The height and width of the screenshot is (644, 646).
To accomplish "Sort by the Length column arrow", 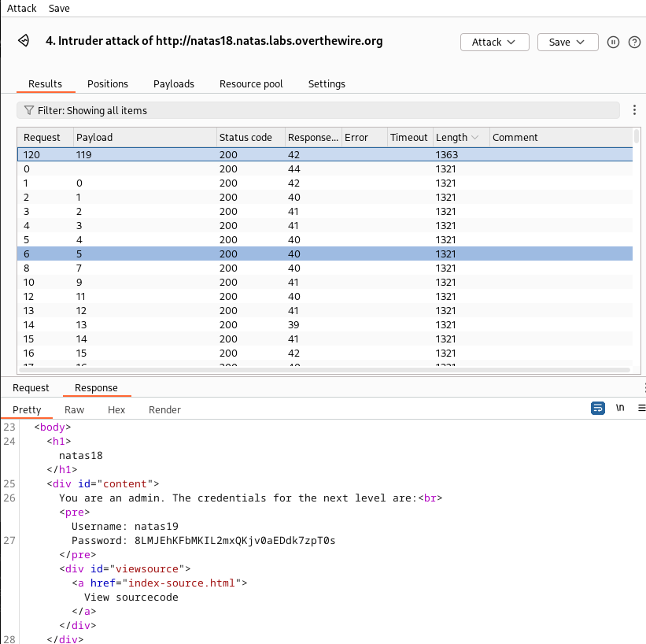I will pyautogui.click(x=474, y=137).
